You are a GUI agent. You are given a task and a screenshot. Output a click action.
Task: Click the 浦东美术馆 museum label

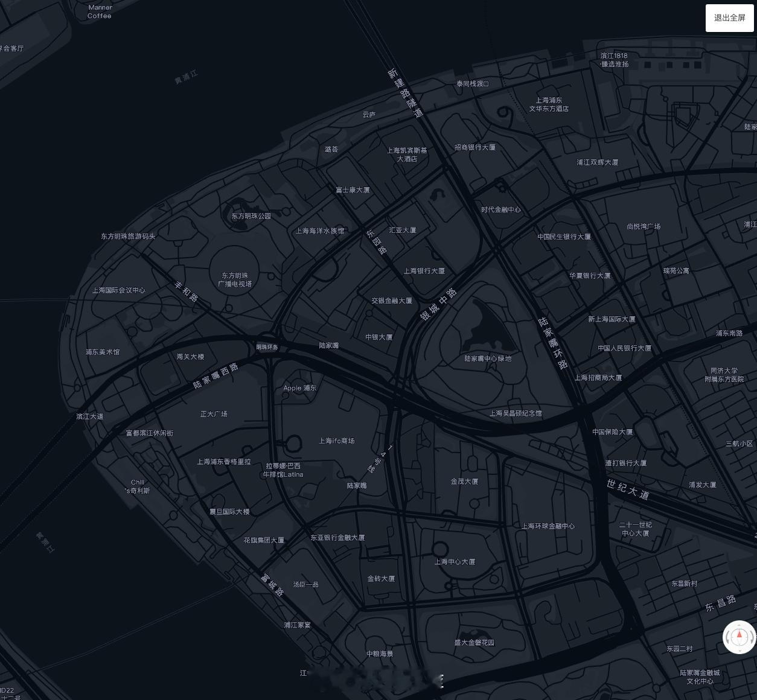click(x=103, y=352)
